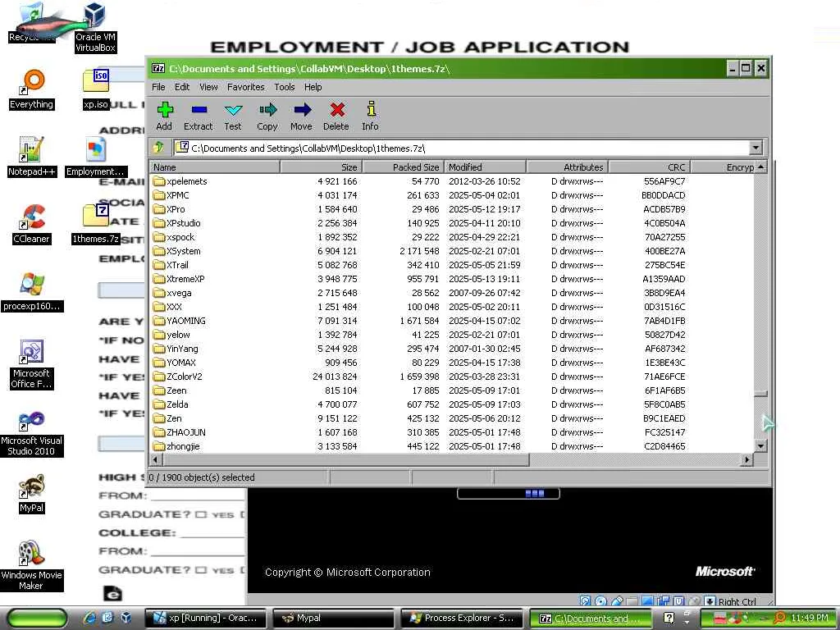
Task: Select the Microsoft Office desktop shortcut
Action: (x=31, y=364)
